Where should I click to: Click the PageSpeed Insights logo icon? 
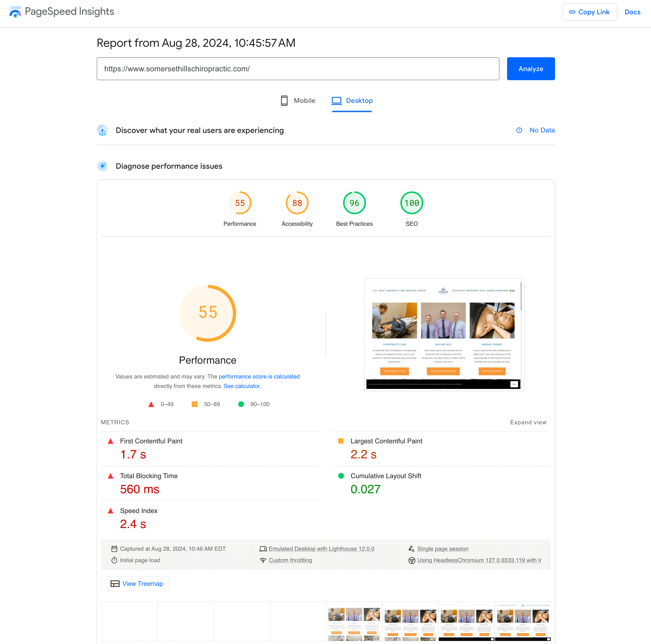[15, 12]
